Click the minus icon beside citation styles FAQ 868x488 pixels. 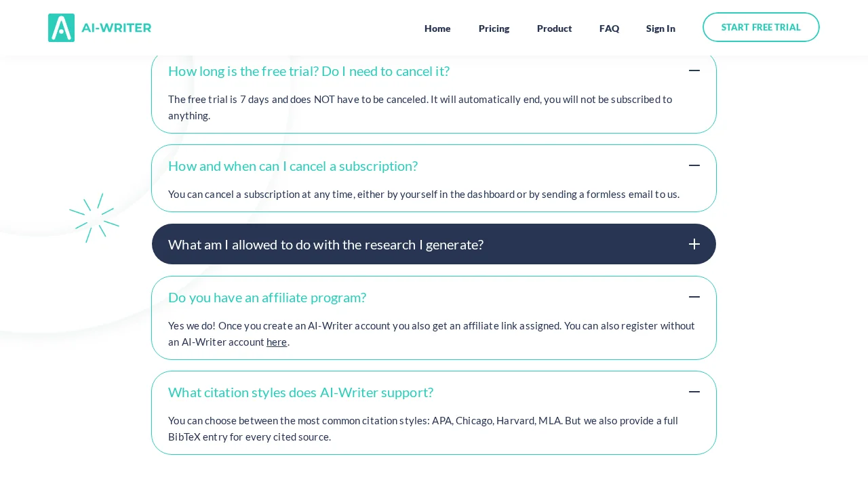click(694, 392)
